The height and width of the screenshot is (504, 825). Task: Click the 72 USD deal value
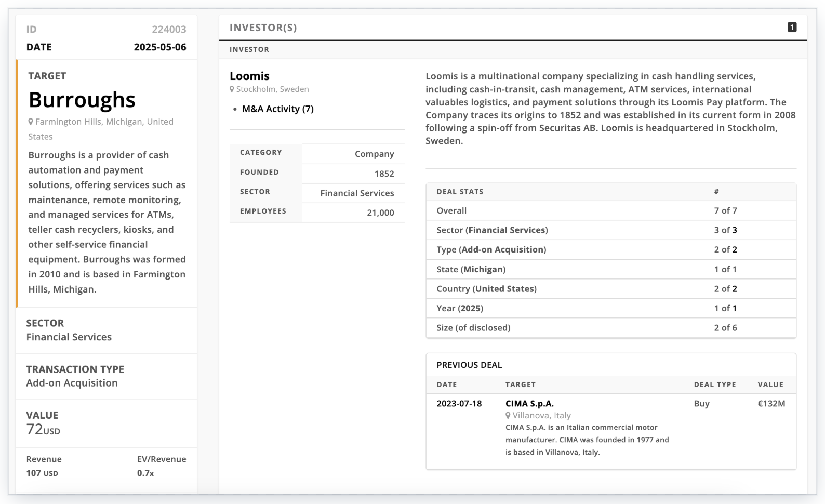[44, 430]
